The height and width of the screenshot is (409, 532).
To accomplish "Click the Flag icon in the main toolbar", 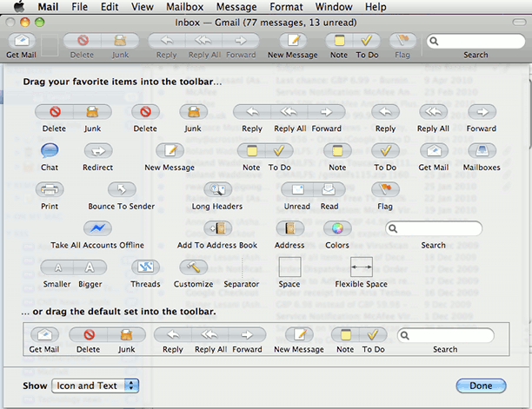I will tap(402, 41).
